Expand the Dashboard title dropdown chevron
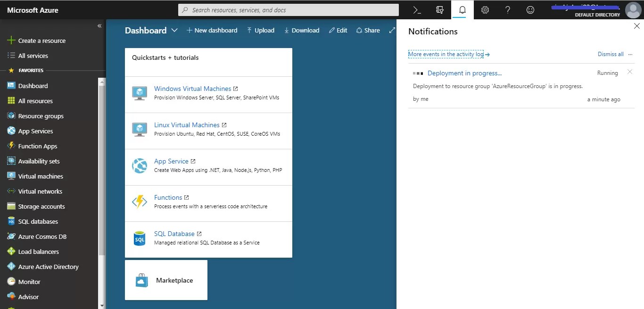Viewport: 644px width, 309px height. (174, 30)
